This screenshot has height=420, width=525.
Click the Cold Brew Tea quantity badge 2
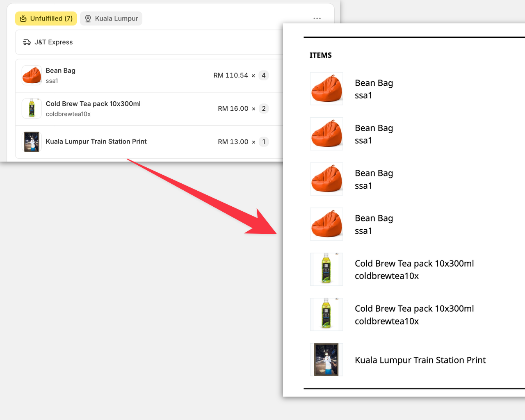tap(264, 109)
